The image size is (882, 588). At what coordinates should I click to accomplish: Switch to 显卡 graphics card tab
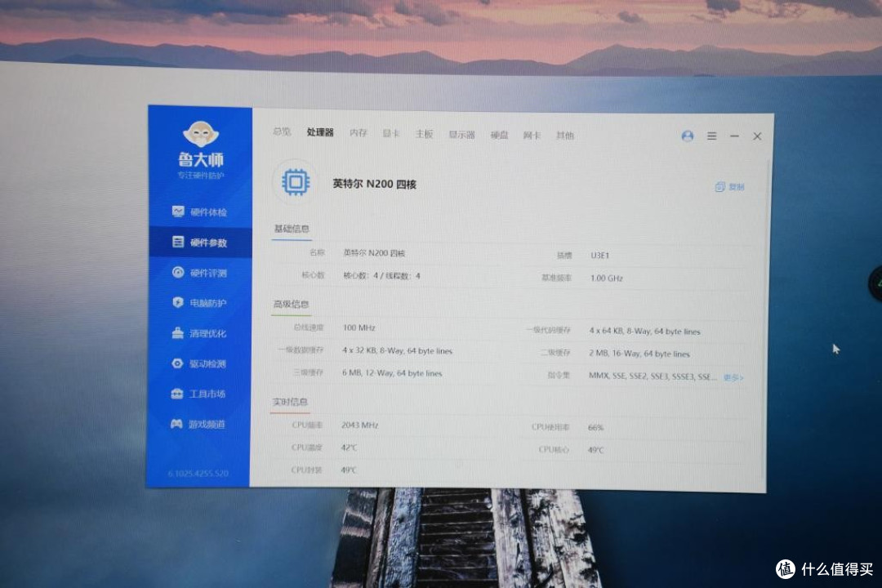(391, 133)
